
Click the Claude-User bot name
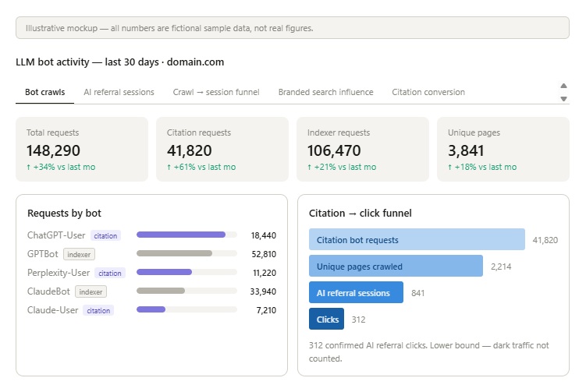point(53,310)
